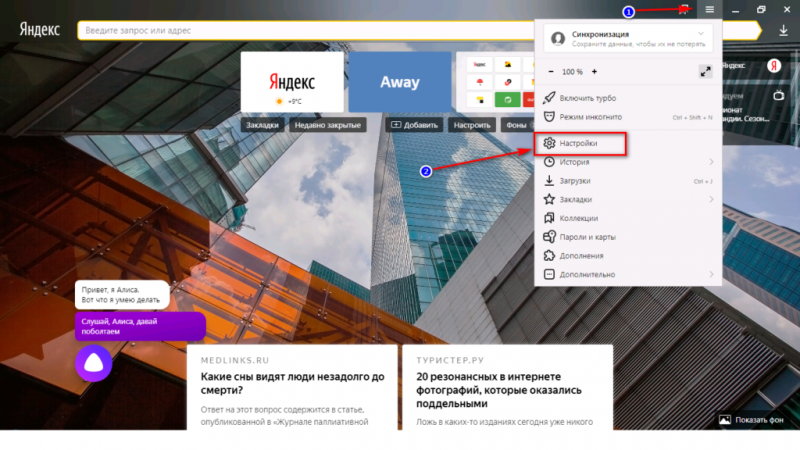Open Режим инкогнито incognito mode
The image size is (800, 450).
tap(628, 117)
